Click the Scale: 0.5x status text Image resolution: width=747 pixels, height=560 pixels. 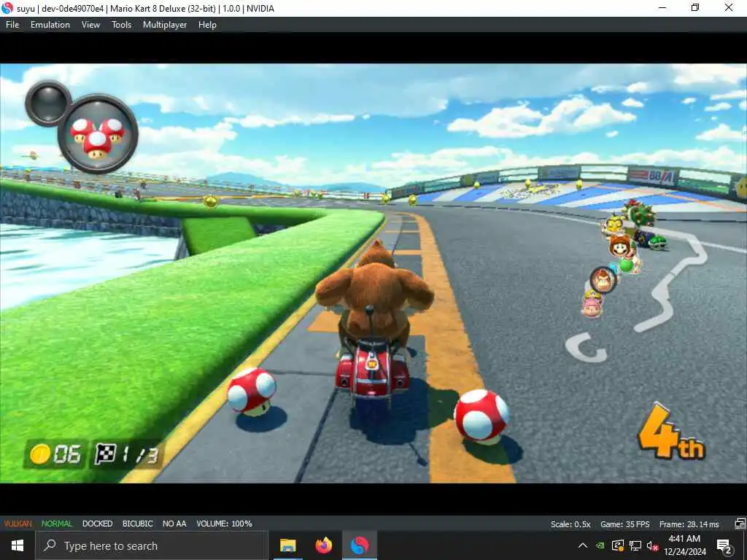pos(570,524)
